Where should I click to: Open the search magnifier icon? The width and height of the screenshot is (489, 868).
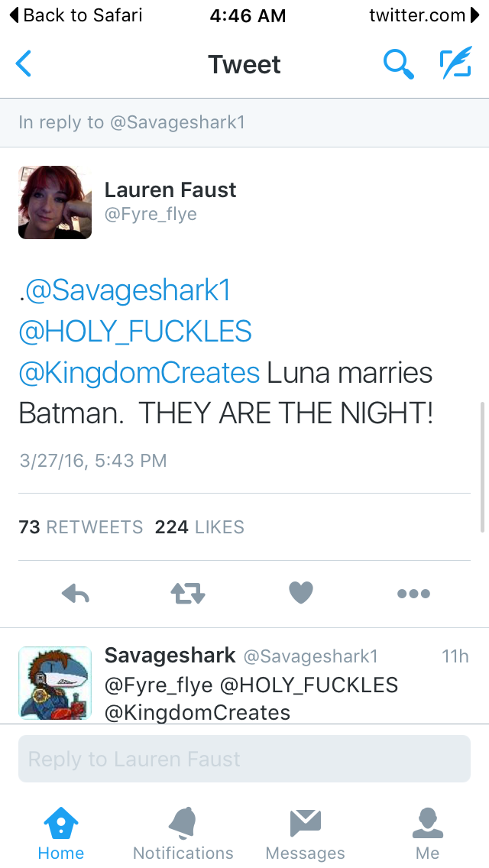point(397,64)
